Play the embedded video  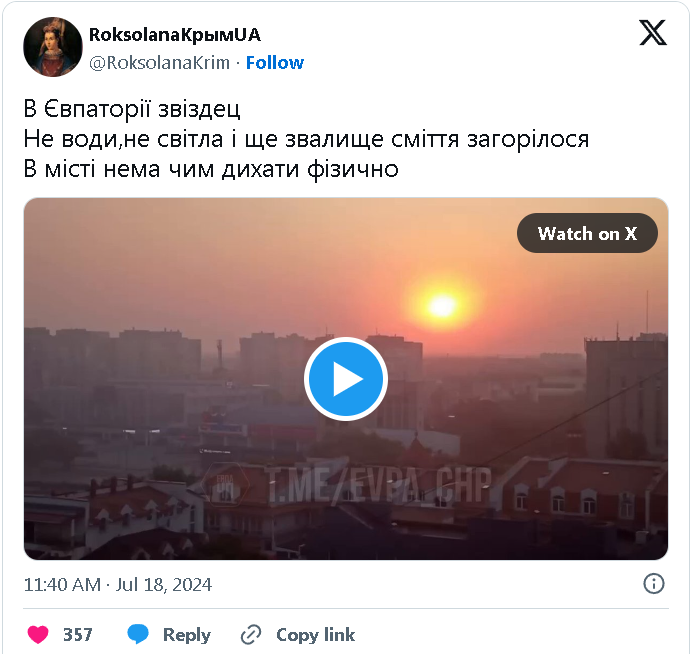346,379
